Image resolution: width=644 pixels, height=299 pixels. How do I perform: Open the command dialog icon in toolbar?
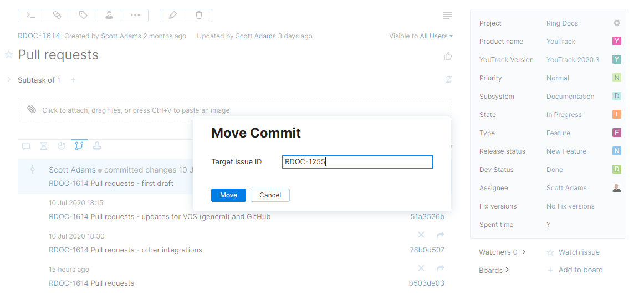pyautogui.click(x=31, y=16)
